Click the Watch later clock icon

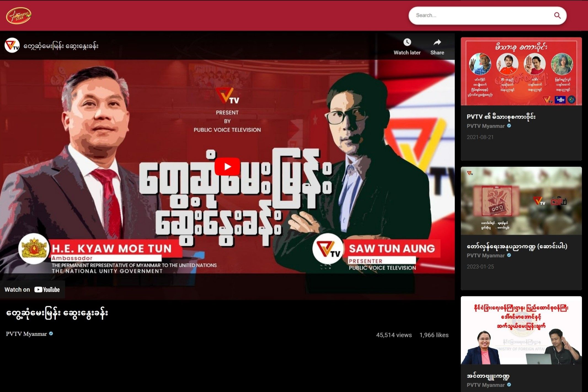pyautogui.click(x=407, y=42)
